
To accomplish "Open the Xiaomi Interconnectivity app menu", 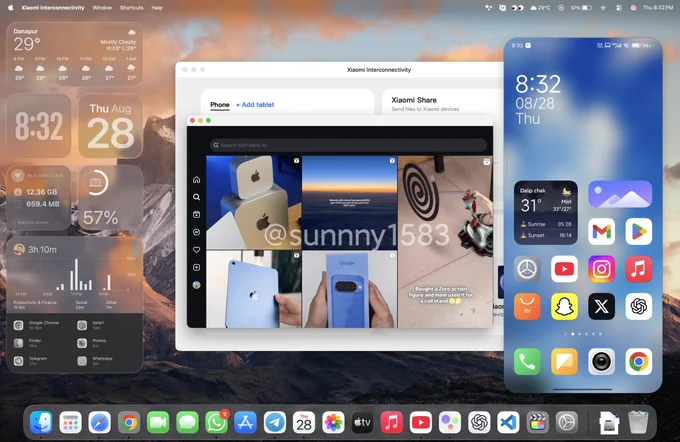I will tap(53, 7).
